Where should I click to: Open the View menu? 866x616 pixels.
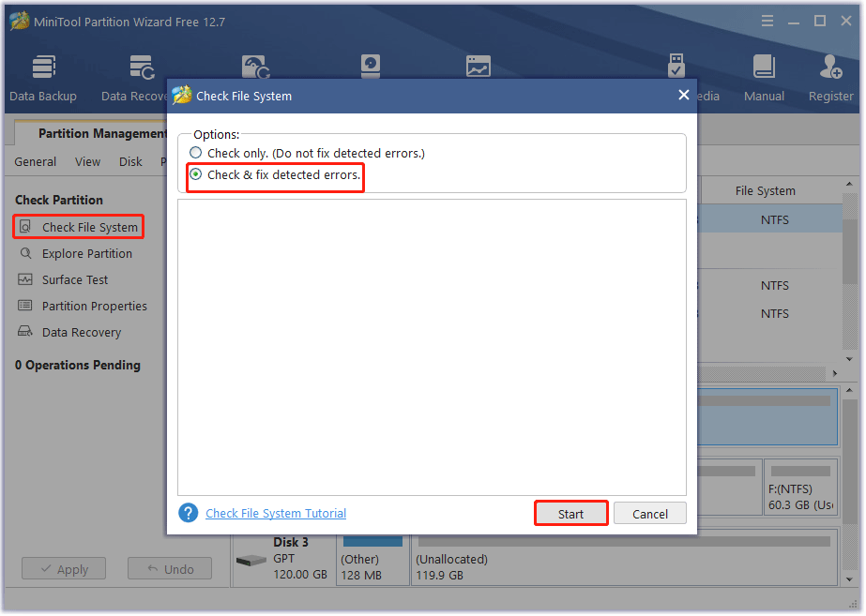[x=88, y=161]
